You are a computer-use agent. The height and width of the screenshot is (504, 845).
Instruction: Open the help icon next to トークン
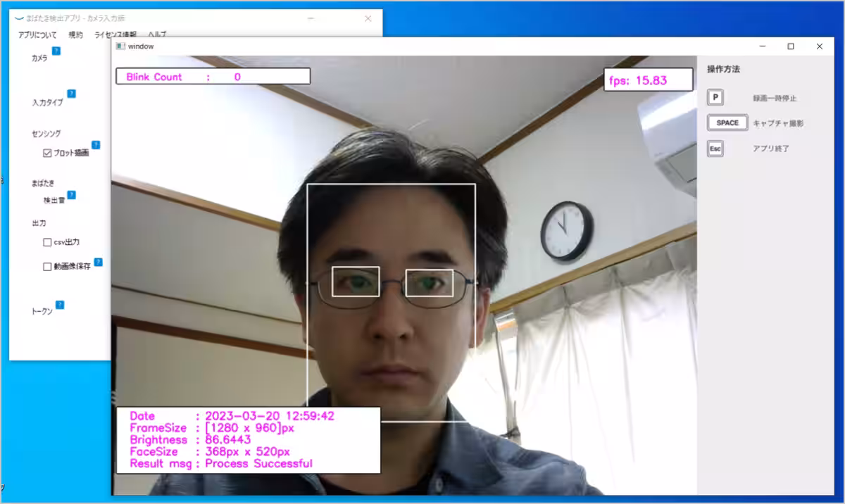(60, 305)
